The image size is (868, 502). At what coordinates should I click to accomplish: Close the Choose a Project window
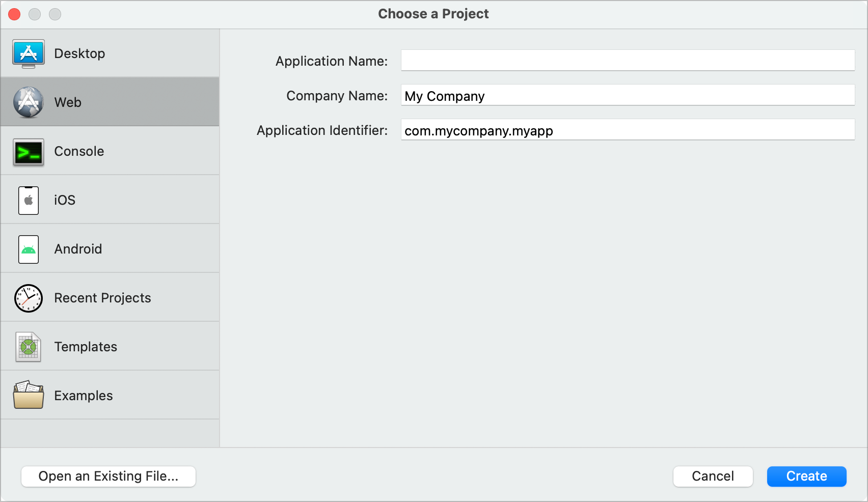pyautogui.click(x=14, y=14)
